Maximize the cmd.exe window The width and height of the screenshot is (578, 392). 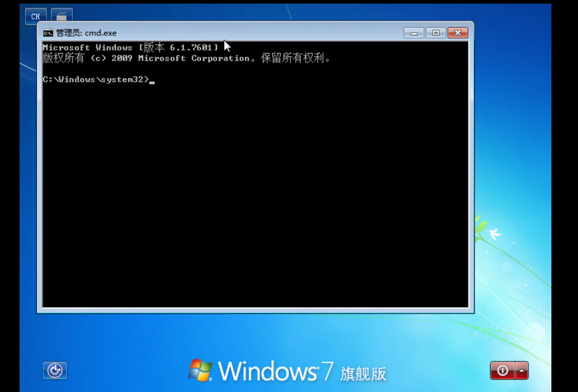tap(435, 33)
